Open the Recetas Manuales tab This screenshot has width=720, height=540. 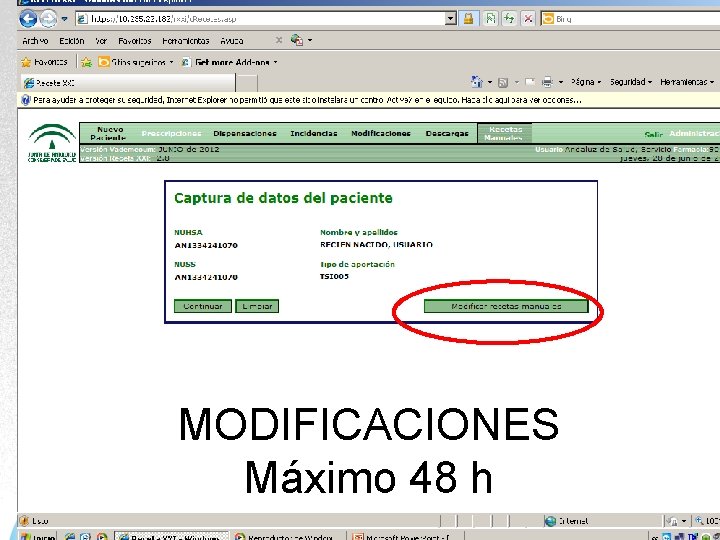pos(504,133)
